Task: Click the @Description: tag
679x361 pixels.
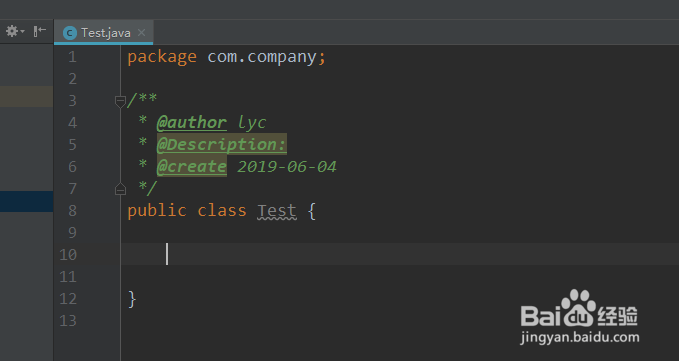Action: click(x=221, y=145)
